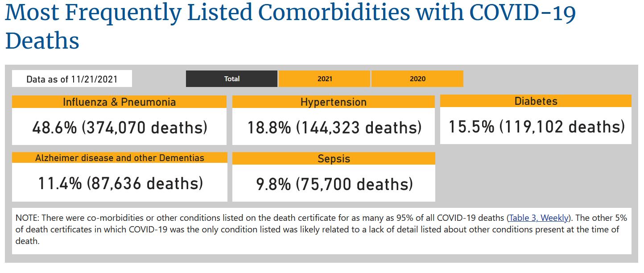Click the Data as of 11/21/2021 label

click(x=72, y=79)
